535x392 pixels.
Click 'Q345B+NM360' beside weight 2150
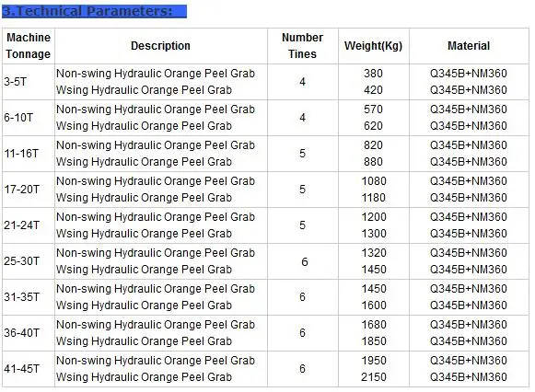(469, 377)
